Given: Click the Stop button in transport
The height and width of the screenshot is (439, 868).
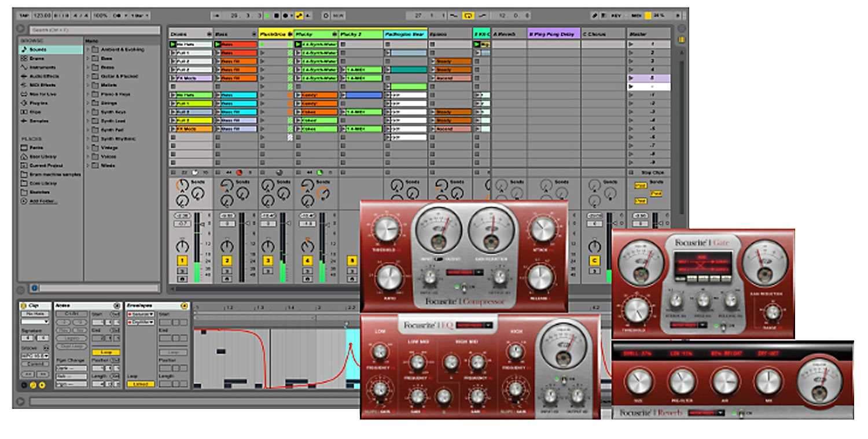Looking at the screenshot, I should tap(276, 16).
